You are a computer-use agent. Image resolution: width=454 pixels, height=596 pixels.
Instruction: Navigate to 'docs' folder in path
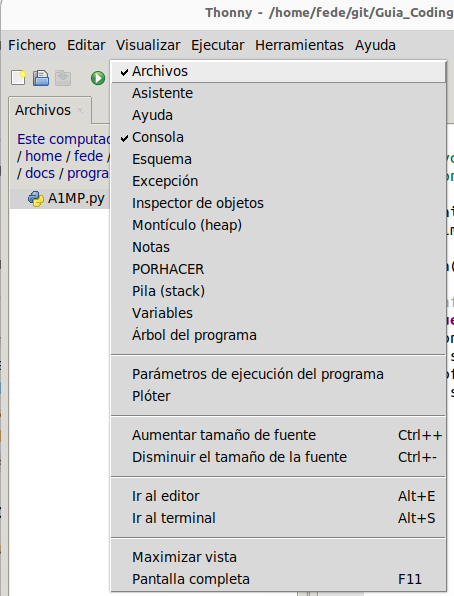pos(40,173)
